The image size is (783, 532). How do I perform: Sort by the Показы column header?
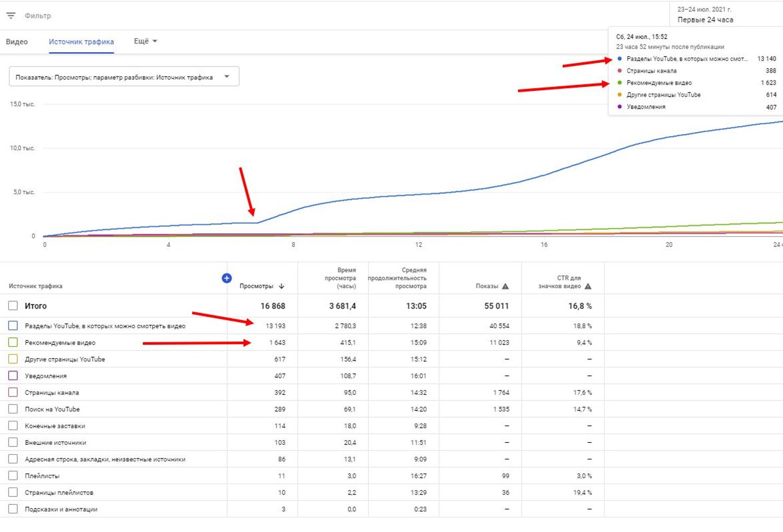coord(487,286)
